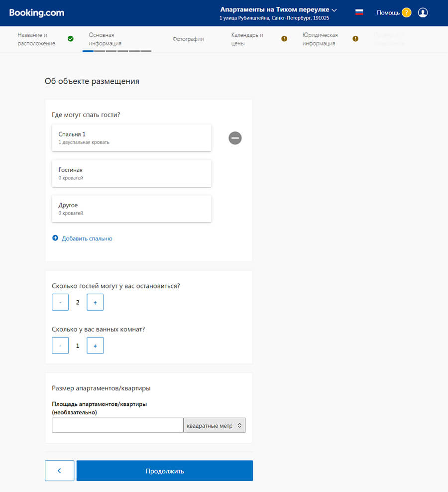Expand the Спальня 1 bed options card

coord(131,138)
